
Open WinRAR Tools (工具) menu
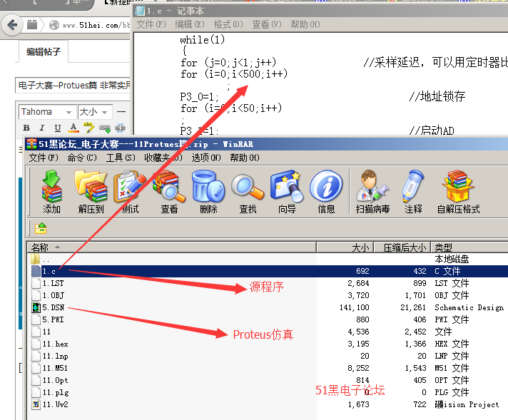(x=121, y=158)
